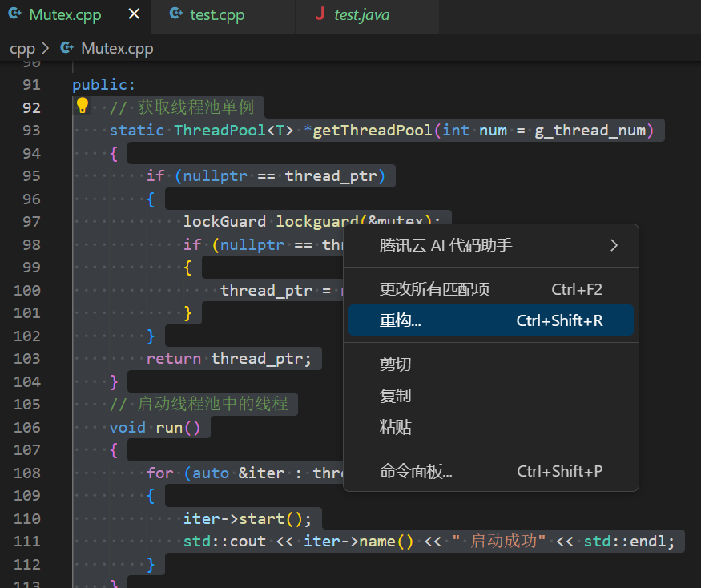Click line number 103 in the gutter

point(26,359)
